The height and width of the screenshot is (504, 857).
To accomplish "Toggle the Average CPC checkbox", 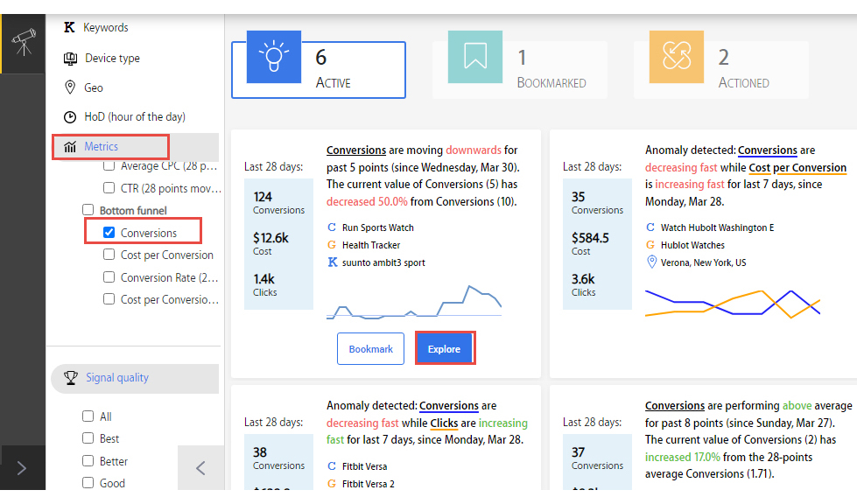I will point(109,165).
